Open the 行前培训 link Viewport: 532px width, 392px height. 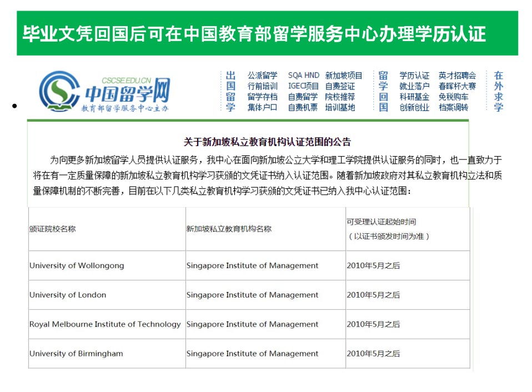(x=262, y=86)
